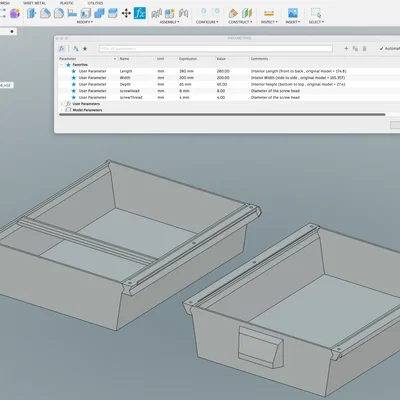Click the "200 mm" Width expression cell
Viewport: 400px width, 400px height.
point(186,78)
